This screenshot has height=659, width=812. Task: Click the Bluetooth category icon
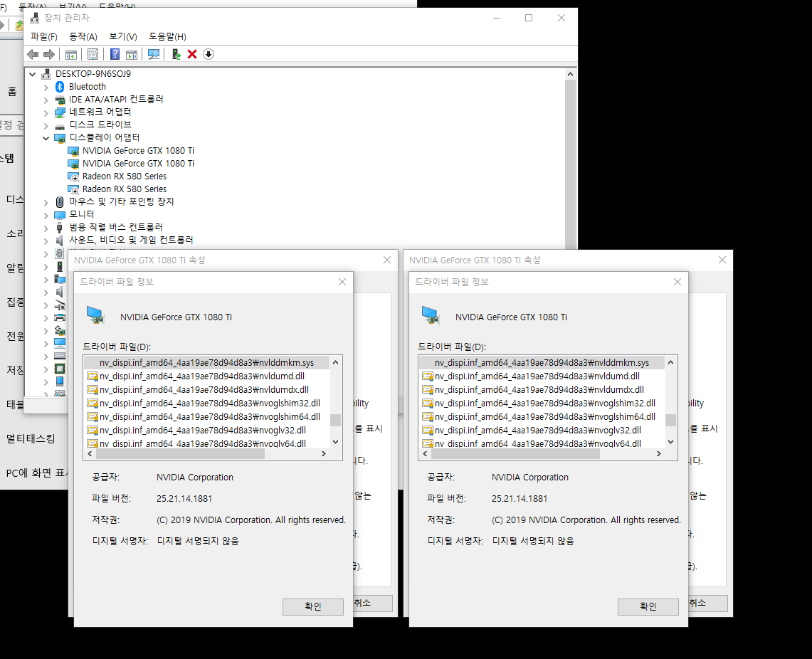point(60,86)
